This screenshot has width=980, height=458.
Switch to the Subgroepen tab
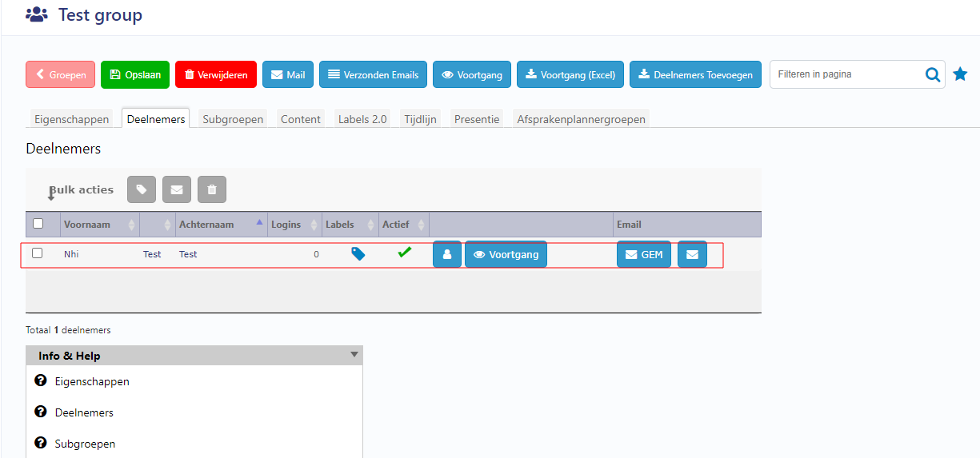click(233, 119)
